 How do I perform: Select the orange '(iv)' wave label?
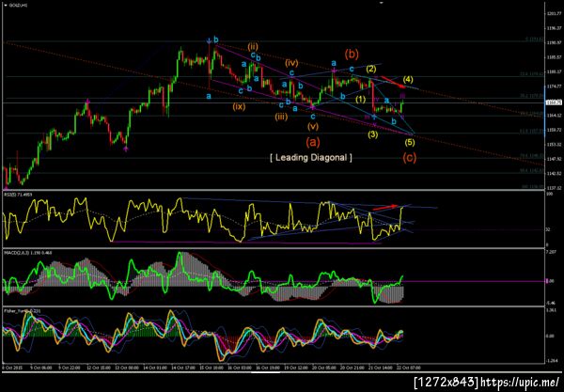click(291, 63)
